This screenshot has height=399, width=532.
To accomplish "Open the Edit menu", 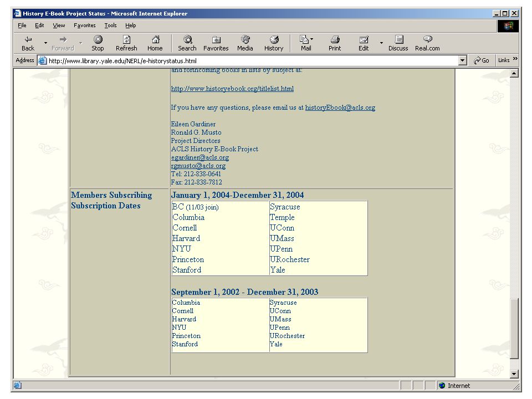I will (39, 25).
